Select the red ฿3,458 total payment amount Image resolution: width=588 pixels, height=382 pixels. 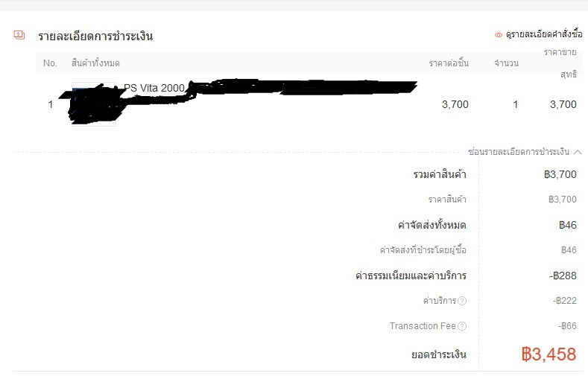(x=549, y=354)
